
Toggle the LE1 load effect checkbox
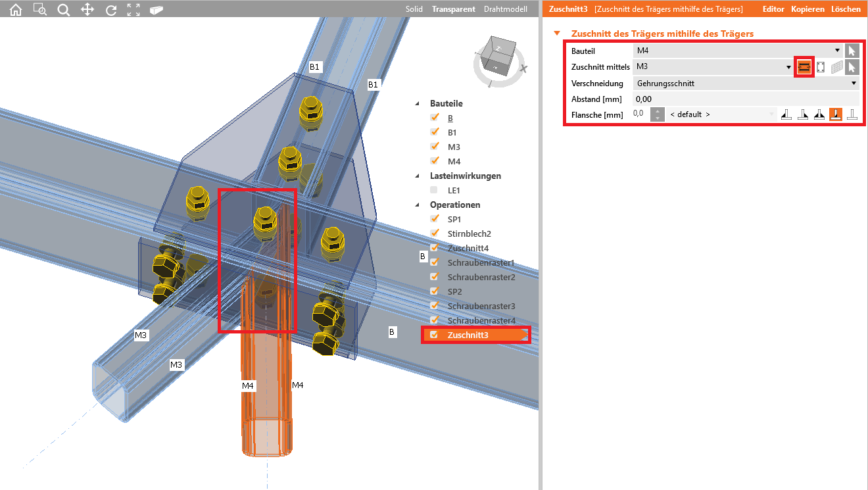434,190
